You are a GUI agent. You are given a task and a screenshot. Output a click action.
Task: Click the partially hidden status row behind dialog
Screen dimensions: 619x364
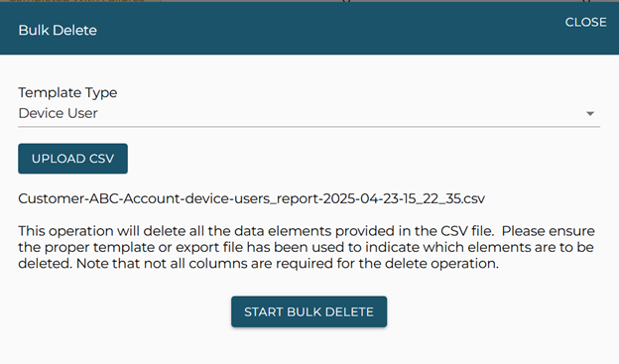point(309,1)
